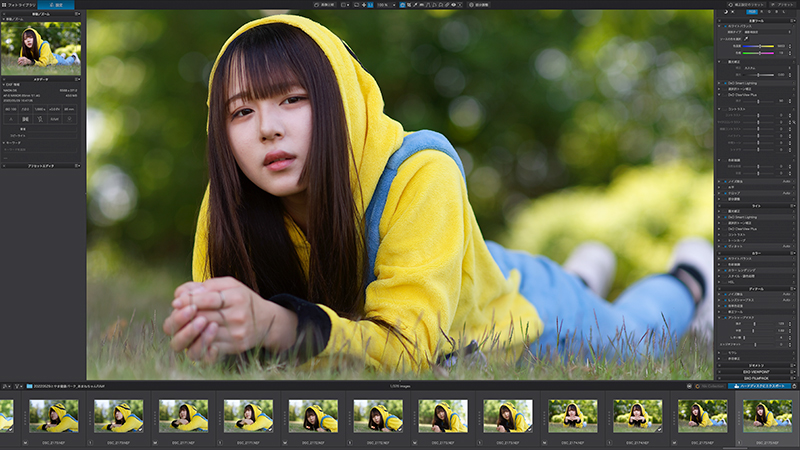
Task: Select the active crop tool in top toolbar
Action: click(x=402, y=5)
